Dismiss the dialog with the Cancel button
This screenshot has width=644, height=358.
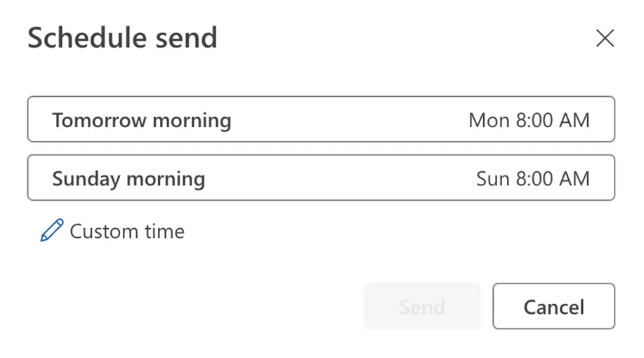[553, 306]
